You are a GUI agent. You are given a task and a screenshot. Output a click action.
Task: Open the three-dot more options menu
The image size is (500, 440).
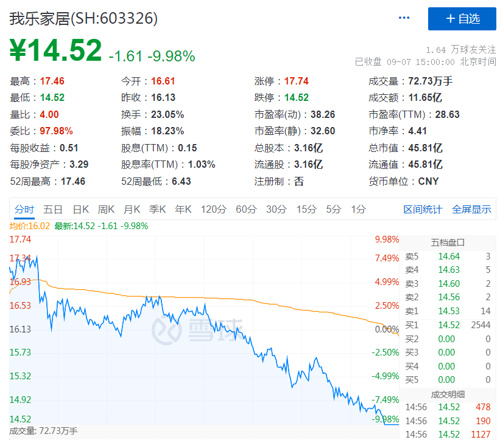tap(404, 18)
